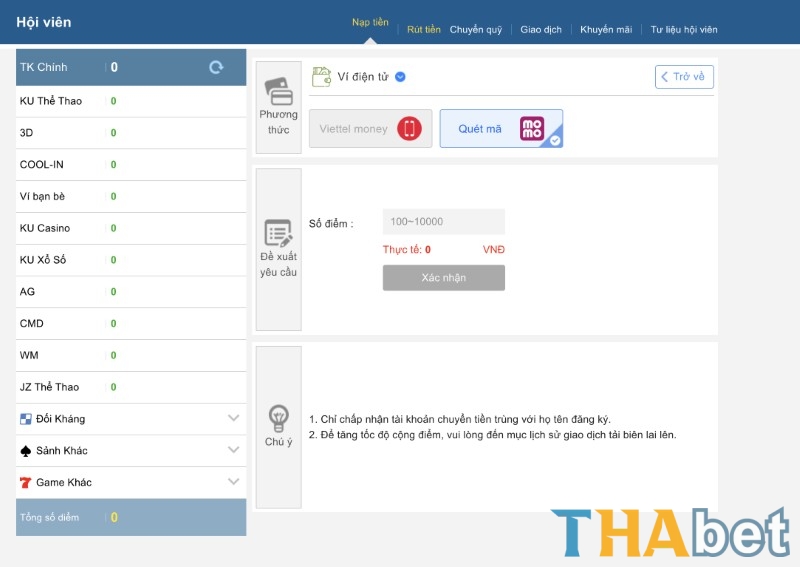800x567 pixels.
Task: Click the Xác nhận confirm button
Action: tap(444, 278)
